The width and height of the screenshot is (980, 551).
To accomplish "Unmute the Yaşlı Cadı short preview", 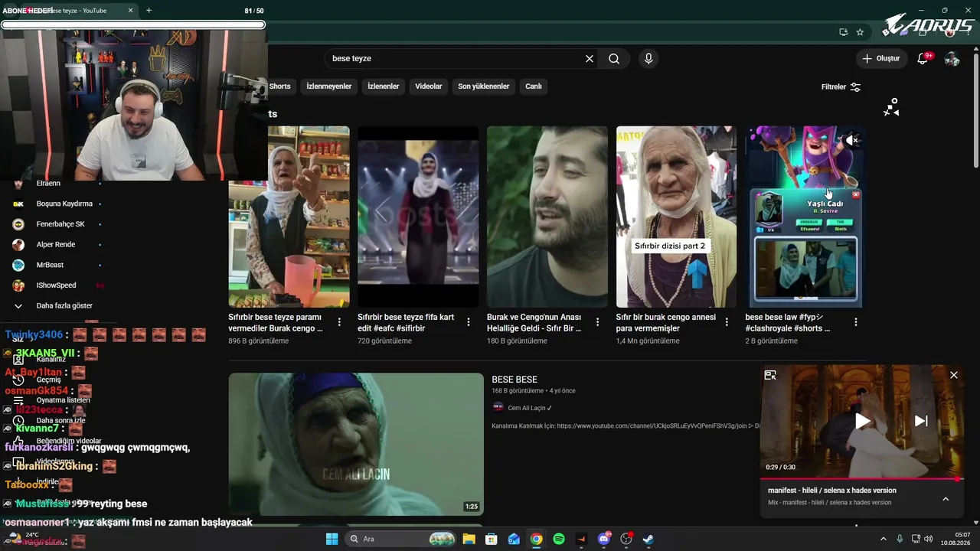I will pyautogui.click(x=852, y=140).
